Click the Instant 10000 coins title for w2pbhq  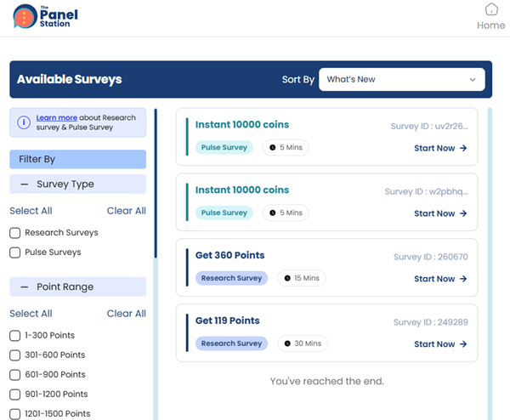(x=242, y=190)
